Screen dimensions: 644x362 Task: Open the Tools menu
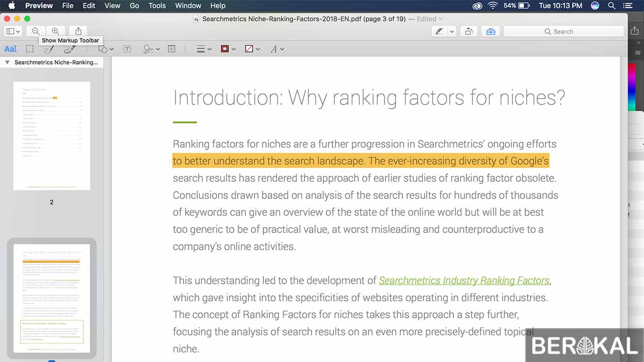tap(157, 6)
